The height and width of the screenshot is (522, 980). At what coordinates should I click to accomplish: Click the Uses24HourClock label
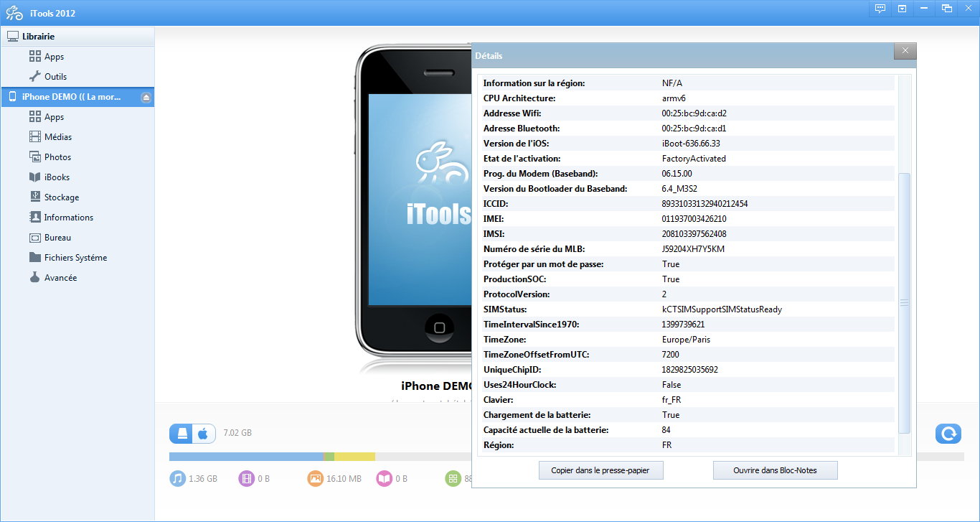pos(520,385)
